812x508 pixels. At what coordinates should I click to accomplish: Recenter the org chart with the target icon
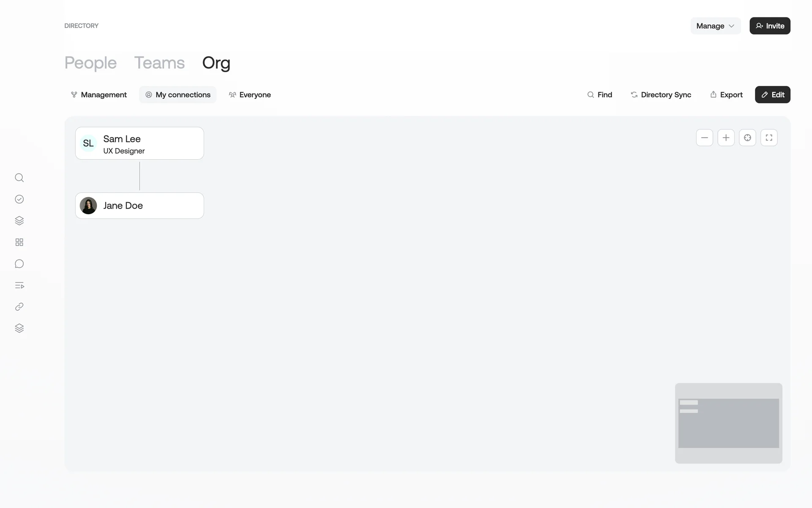[x=747, y=138]
